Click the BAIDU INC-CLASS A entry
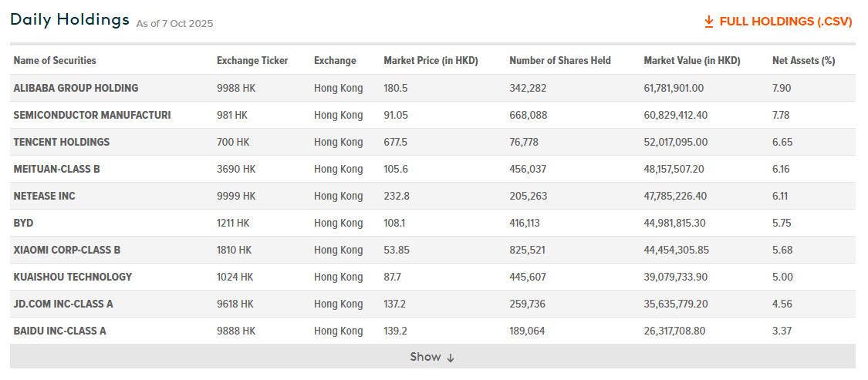The height and width of the screenshot is (380, 868). pyautogui.click(x=59, y=331)
